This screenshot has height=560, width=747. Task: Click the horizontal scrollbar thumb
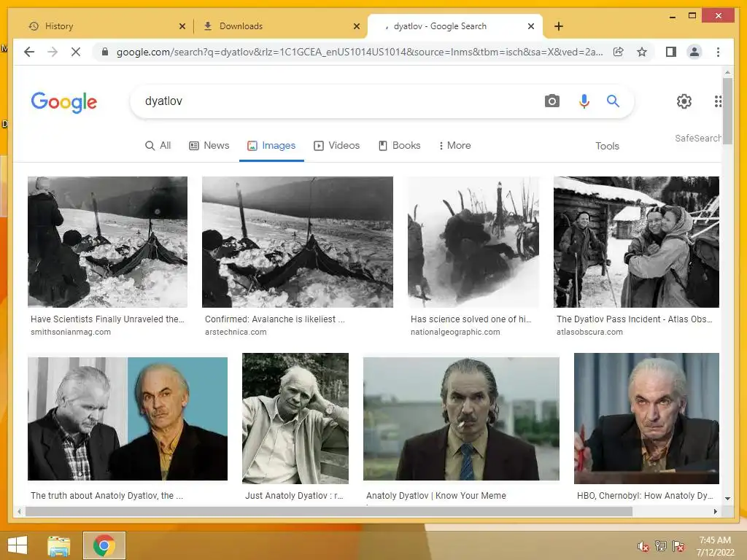click(x=329, y=511)
